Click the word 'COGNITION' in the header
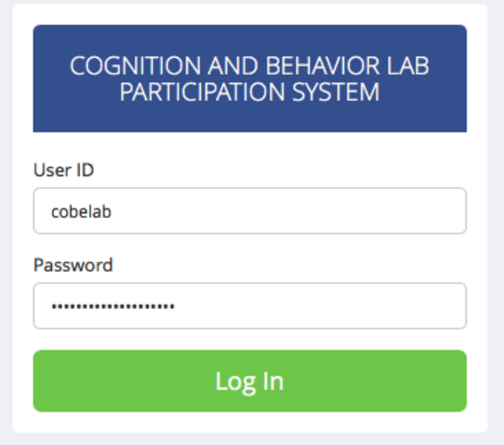This screenshot has width=504, height=445. coord(136,65)
